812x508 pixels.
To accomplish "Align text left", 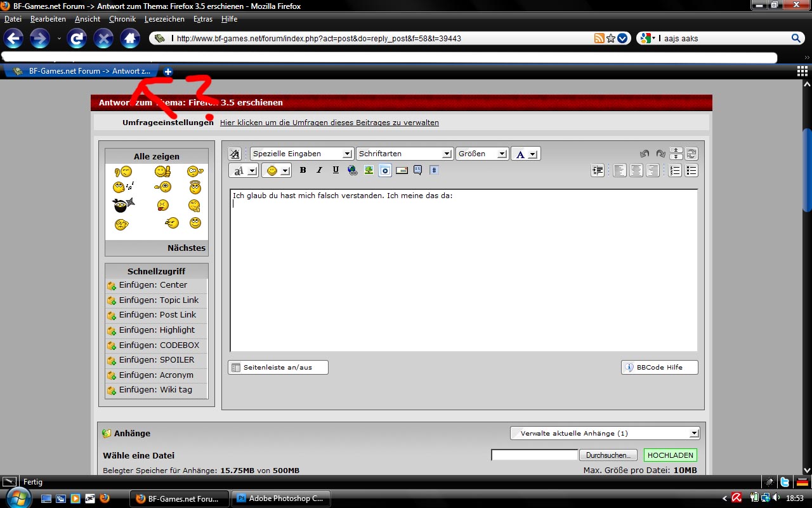I will pyautogui.click(x=620, y=170).
